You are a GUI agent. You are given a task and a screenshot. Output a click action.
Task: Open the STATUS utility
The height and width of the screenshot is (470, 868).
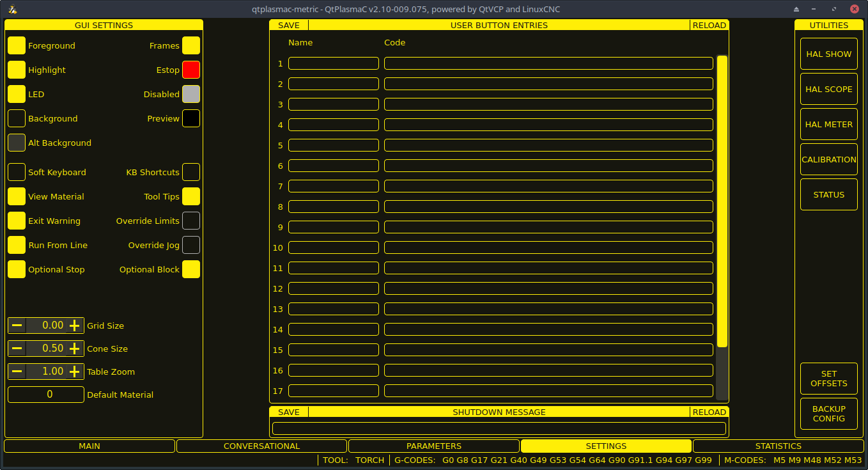[x=828, y=194]
